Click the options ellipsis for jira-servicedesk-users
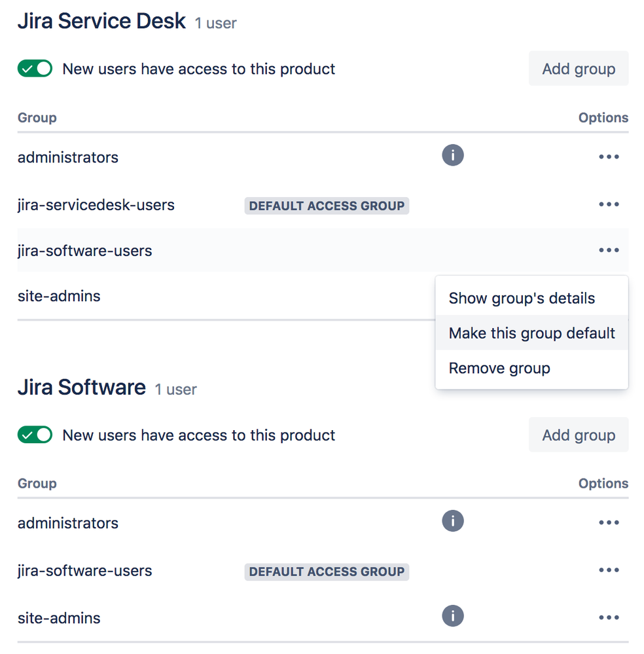644x654 pixels. (609, 204)
